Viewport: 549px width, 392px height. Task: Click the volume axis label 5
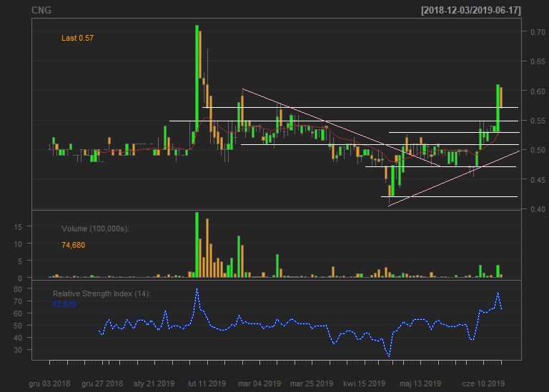click(x=20, y=261)
